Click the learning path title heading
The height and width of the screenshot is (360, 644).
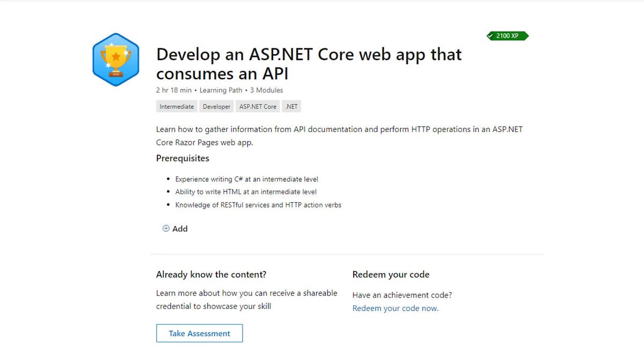pyautogui.click(x=309, y=63)
